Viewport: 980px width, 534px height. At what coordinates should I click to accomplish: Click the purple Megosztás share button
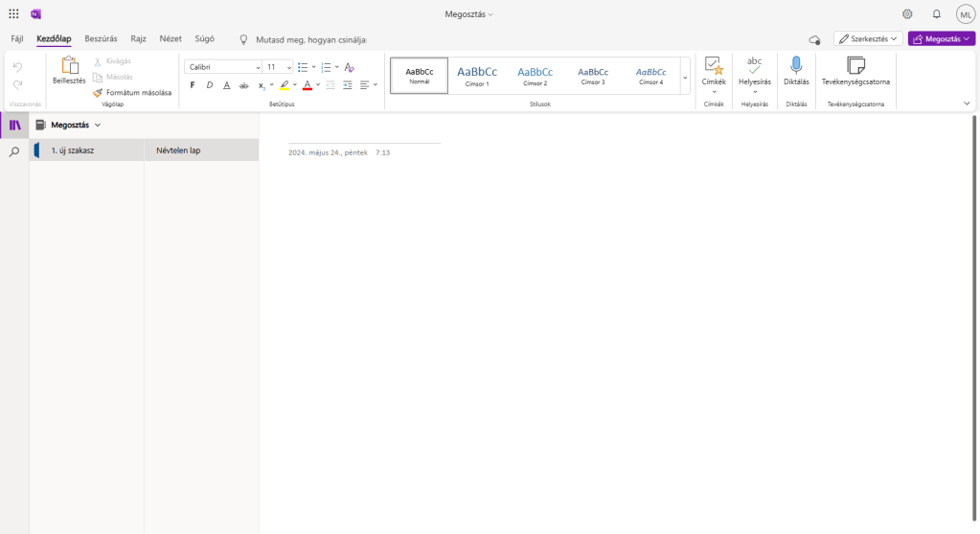(941, 38)
